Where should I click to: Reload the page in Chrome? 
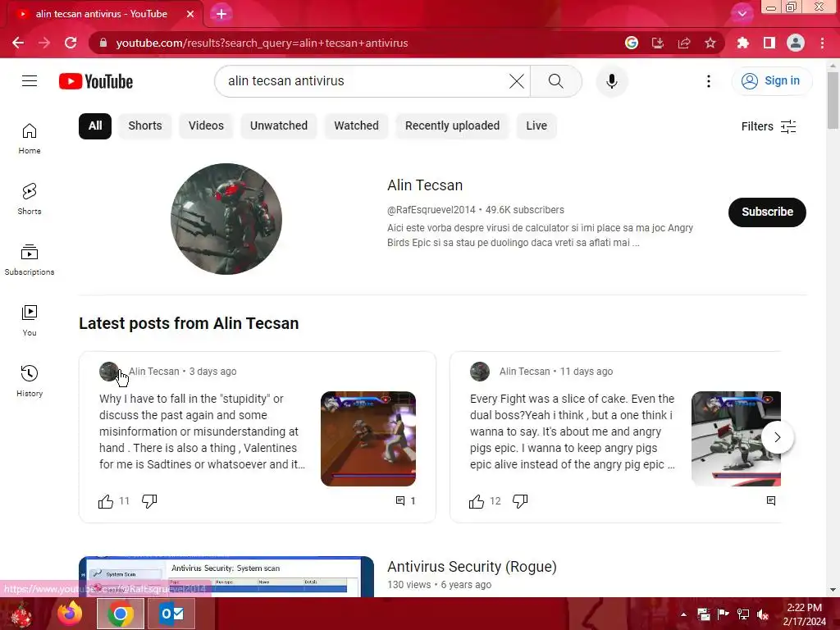click(x=71, y=43)
